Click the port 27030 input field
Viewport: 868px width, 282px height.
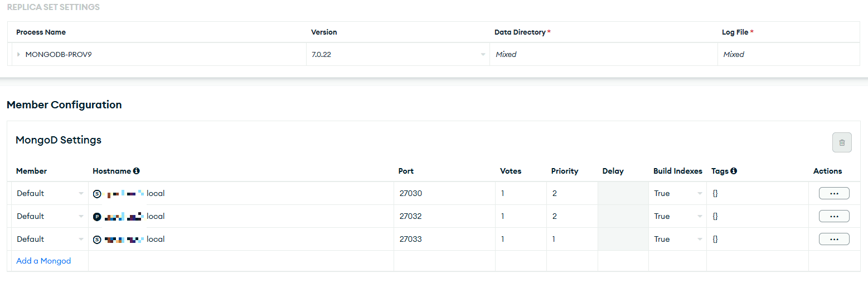coord(443,193)
